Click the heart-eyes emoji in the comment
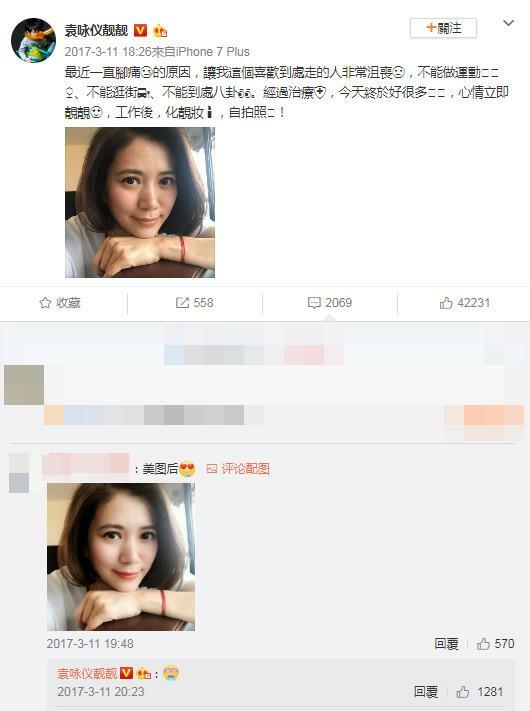This screenshot has width=530, height=711. (187, 469)
